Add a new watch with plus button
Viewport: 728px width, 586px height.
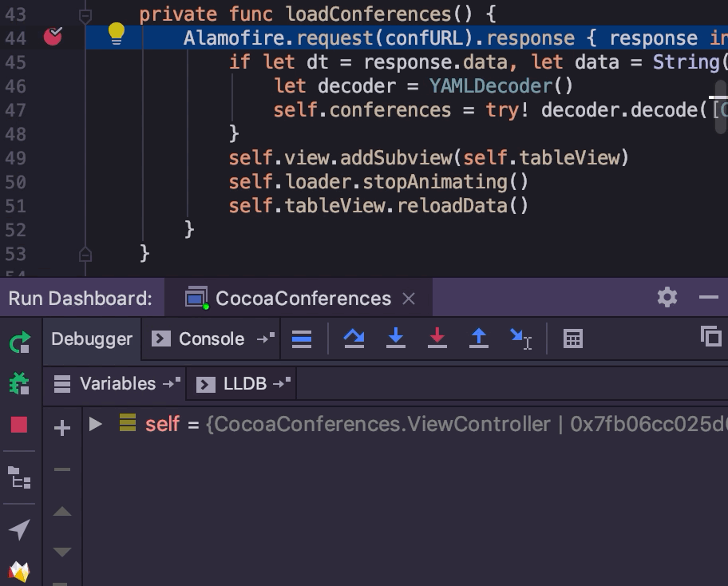point(61,429)
